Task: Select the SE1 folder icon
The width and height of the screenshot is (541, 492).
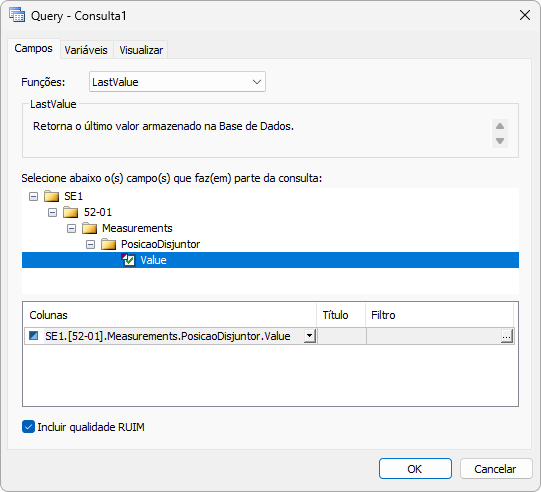Action: 52,196
